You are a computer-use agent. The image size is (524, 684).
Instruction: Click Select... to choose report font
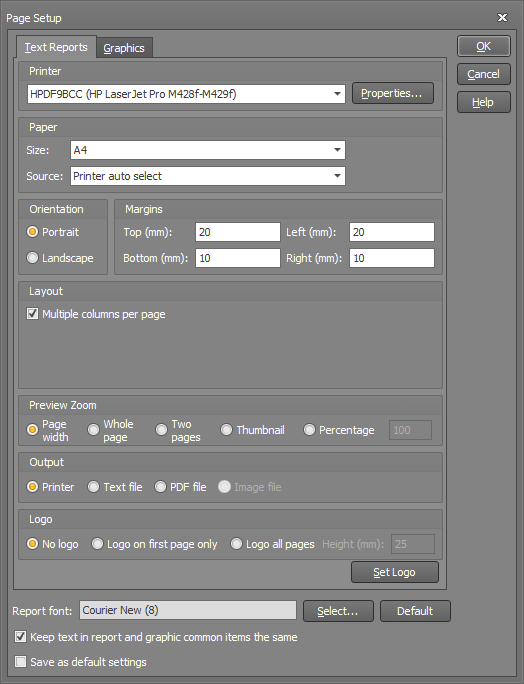[338, 611]
